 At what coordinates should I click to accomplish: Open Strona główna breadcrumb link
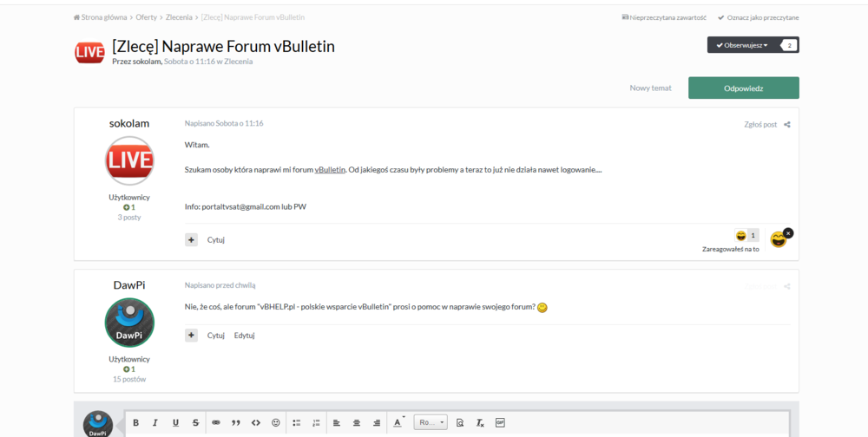click(x=104, y=17)
